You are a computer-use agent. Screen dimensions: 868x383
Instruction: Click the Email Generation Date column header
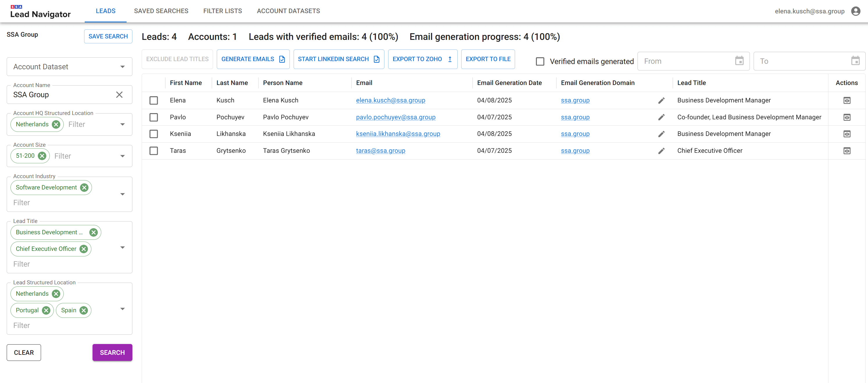point(509,83)
